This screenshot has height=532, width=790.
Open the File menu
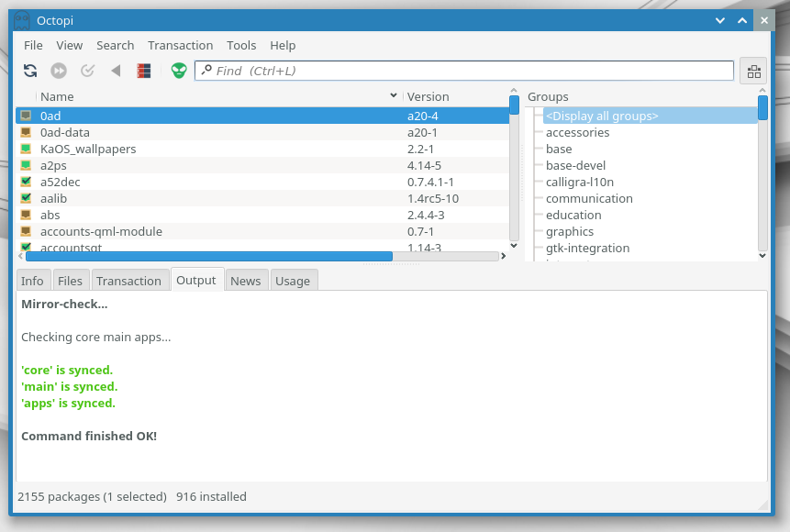(33, 45)
